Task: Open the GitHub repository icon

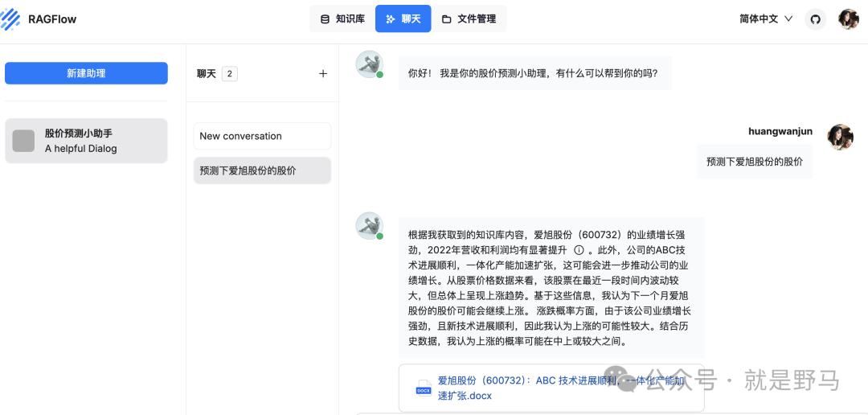Action: point(816,18)
